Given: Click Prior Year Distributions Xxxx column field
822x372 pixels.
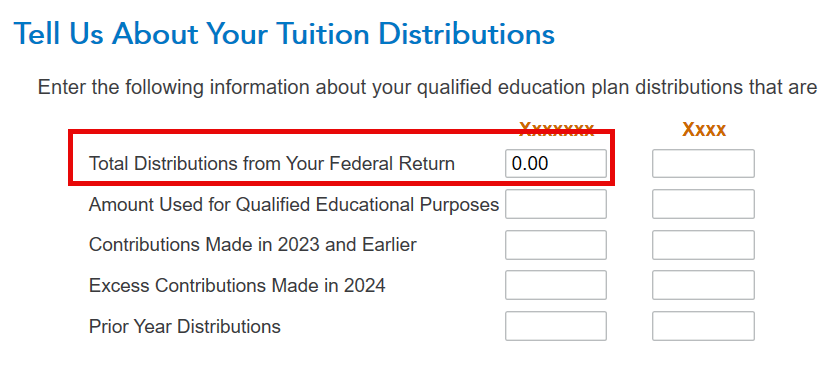Looking at the screenshot, I should [704, 326].
